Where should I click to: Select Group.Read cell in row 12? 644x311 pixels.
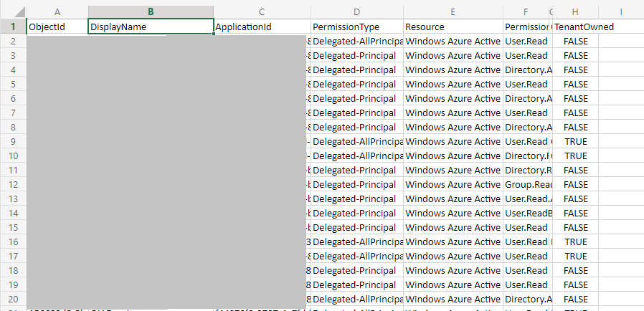(x=526, y=185)
